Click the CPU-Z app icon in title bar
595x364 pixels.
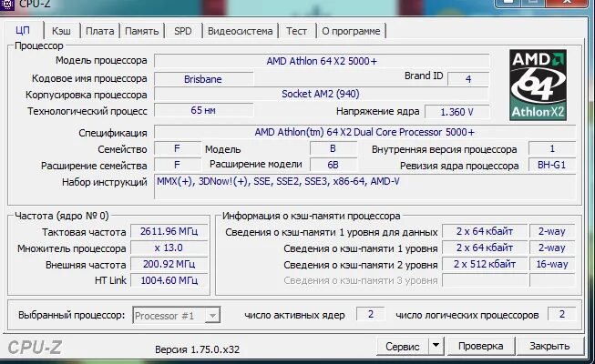[x=6, y=5]
